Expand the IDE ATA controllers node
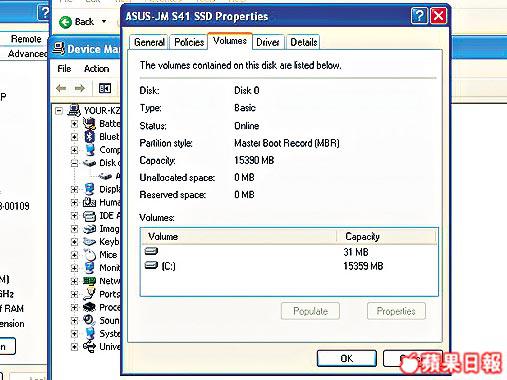Image resolution: width=507 pixels, height=380 pixels. point(74,216)
